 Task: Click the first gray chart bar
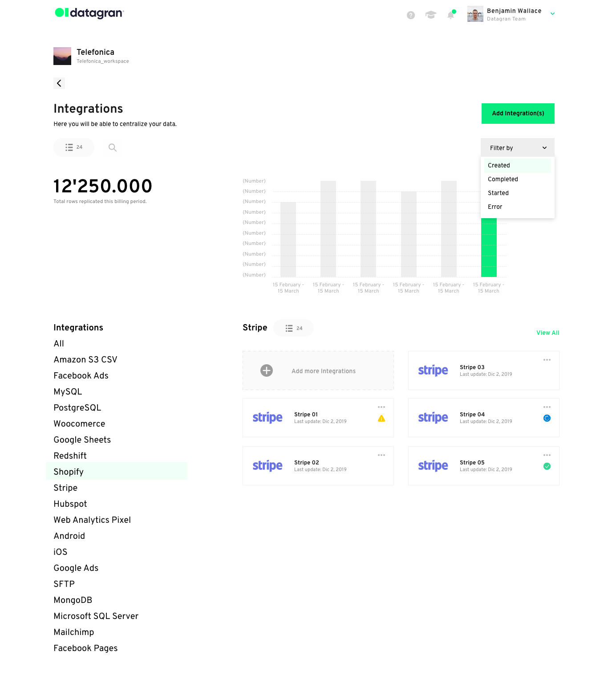[288, 240]
